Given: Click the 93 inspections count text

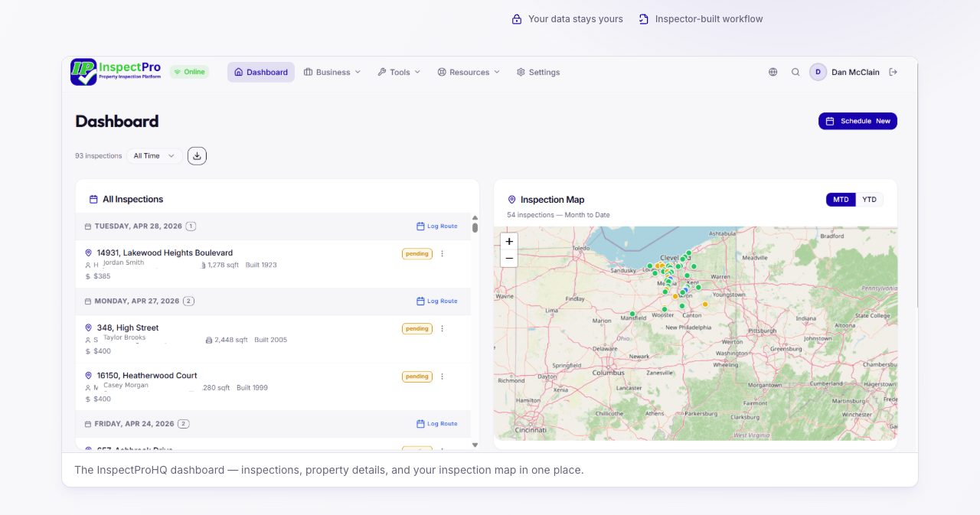Looking at the screenshot, I should coord(98,156).
